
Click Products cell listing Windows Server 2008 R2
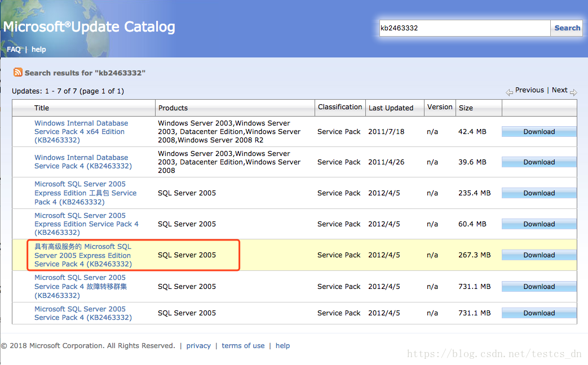pos(229,132)
